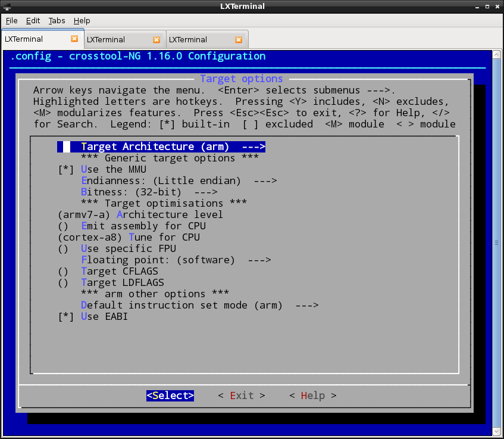Click the Generic target options heading
The width and height of the screenshot is (504, 439).
[x=170, y=158]
